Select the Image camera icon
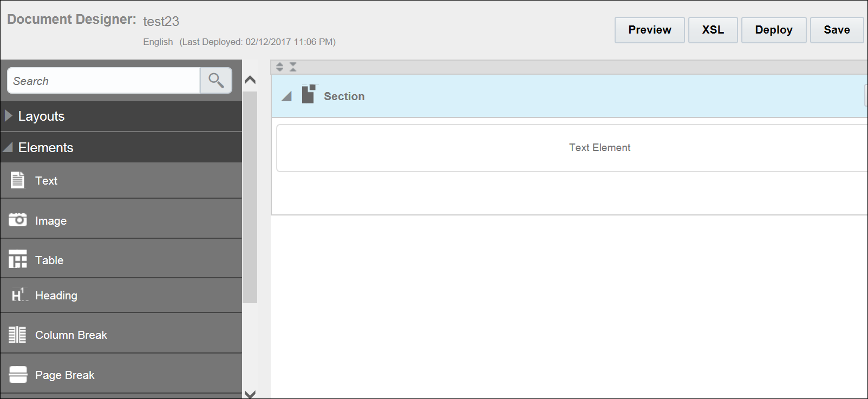 pos(17,220)
